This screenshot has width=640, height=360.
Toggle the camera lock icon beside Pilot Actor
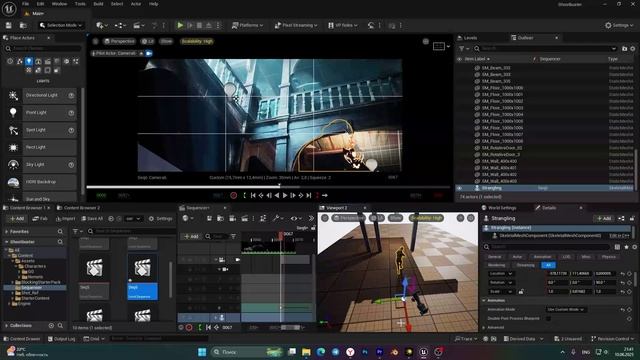[149, 53]
